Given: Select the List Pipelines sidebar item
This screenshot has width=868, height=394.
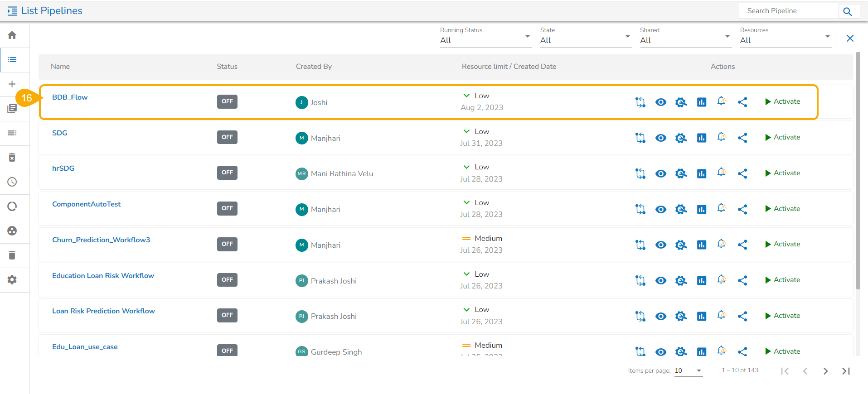Looking at the screenshot, I should [x=12, y=60].
